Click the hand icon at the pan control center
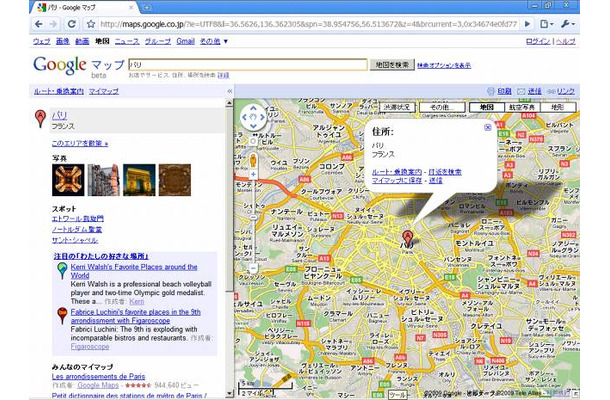Viewport: 610px width, 400px height. [x=253, y=117]
